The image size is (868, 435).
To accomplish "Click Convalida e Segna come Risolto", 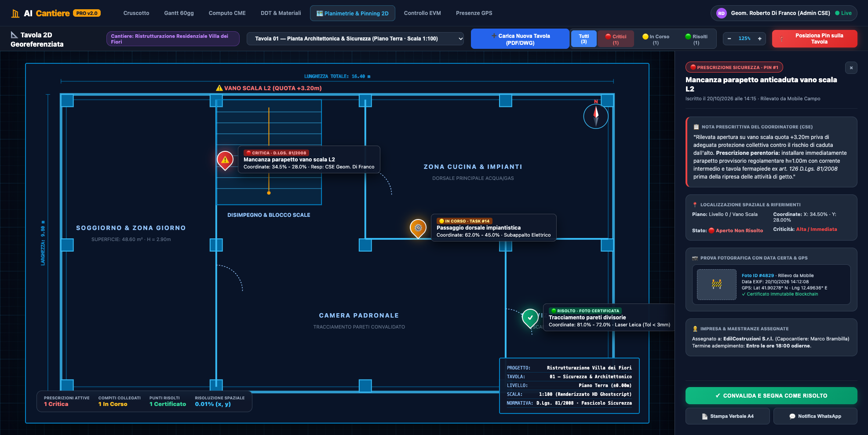I will [x=771, y=396].
